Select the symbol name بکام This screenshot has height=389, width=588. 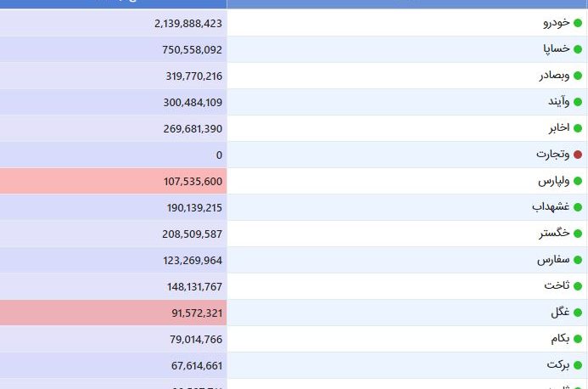point(560,338)
